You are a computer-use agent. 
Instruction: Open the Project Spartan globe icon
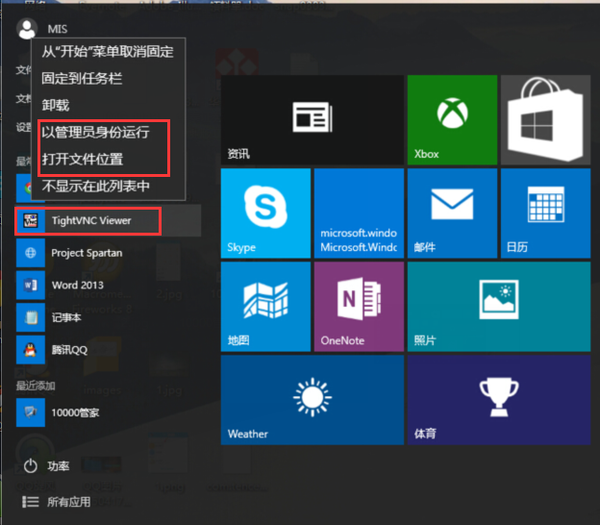31,253
